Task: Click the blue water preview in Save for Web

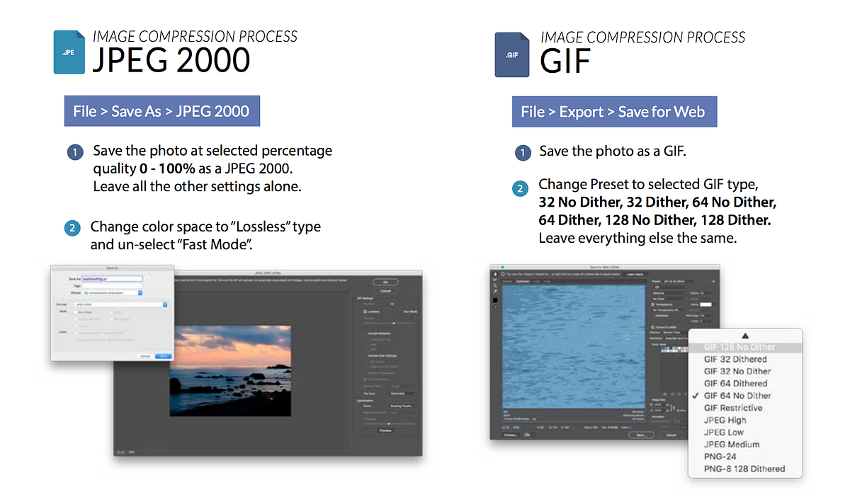Action: (574, 347)
